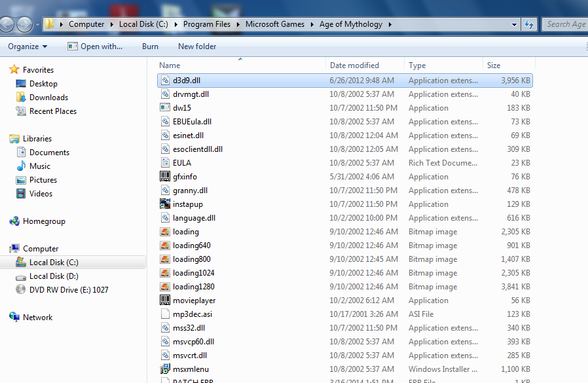
Task: Click the Burn toolbar button
Action: (x=150, y=46)
